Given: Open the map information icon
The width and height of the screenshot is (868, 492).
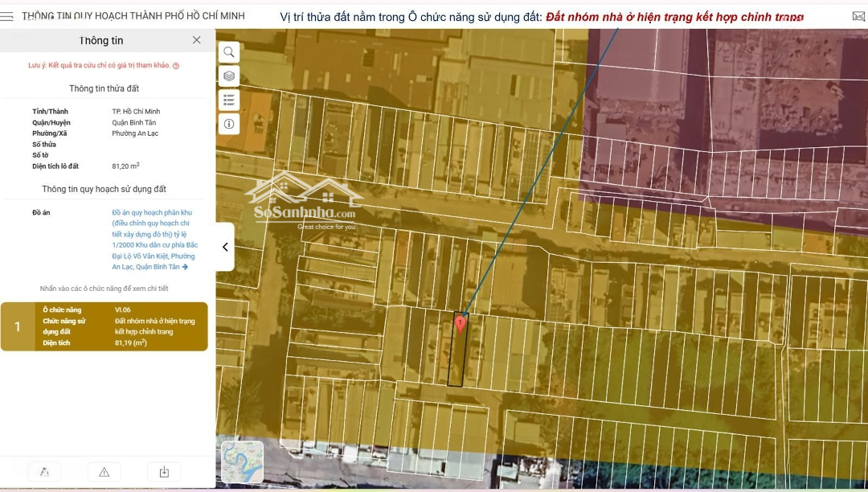Looking at the screenshot, I should pyautogui.click(x=229, y=124).
